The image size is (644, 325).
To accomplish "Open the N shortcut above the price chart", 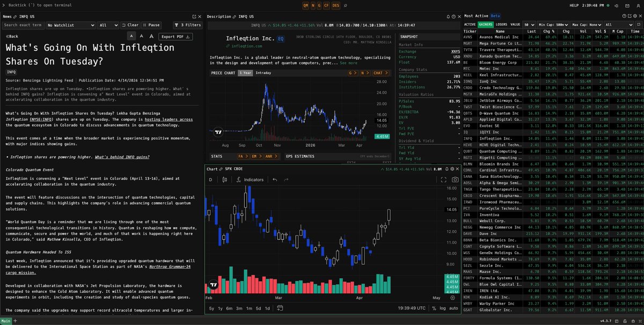I will [365, 73].
